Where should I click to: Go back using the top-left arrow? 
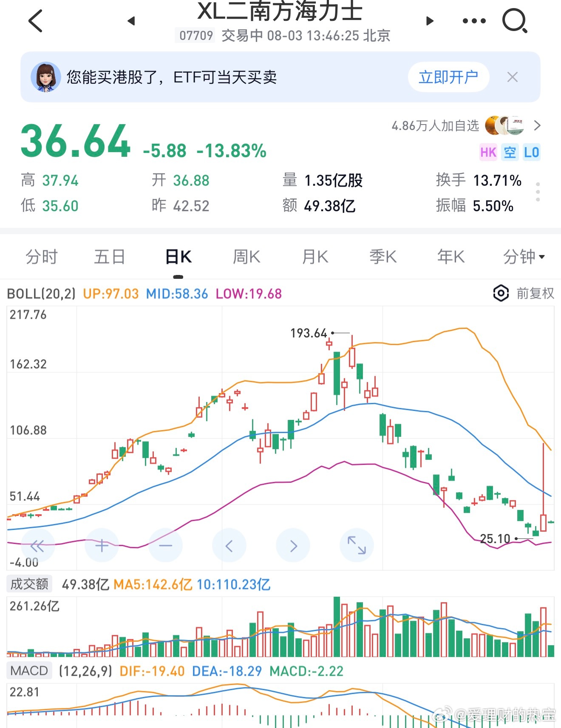[x=36, y=21]
